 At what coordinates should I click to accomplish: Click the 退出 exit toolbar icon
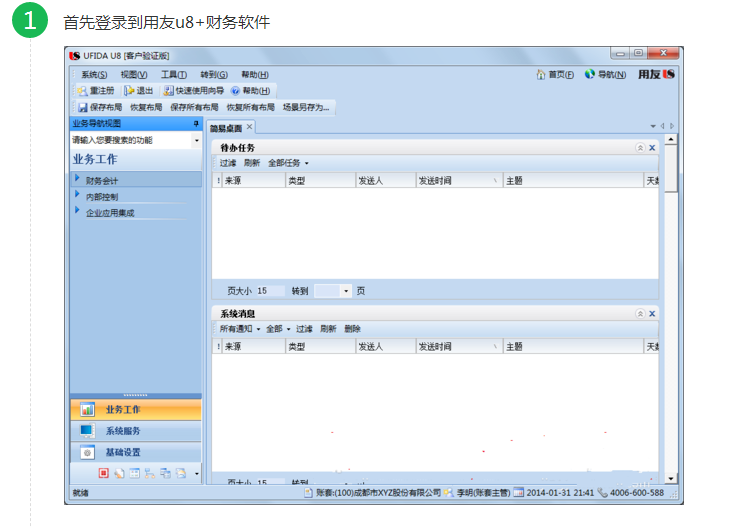129,91
